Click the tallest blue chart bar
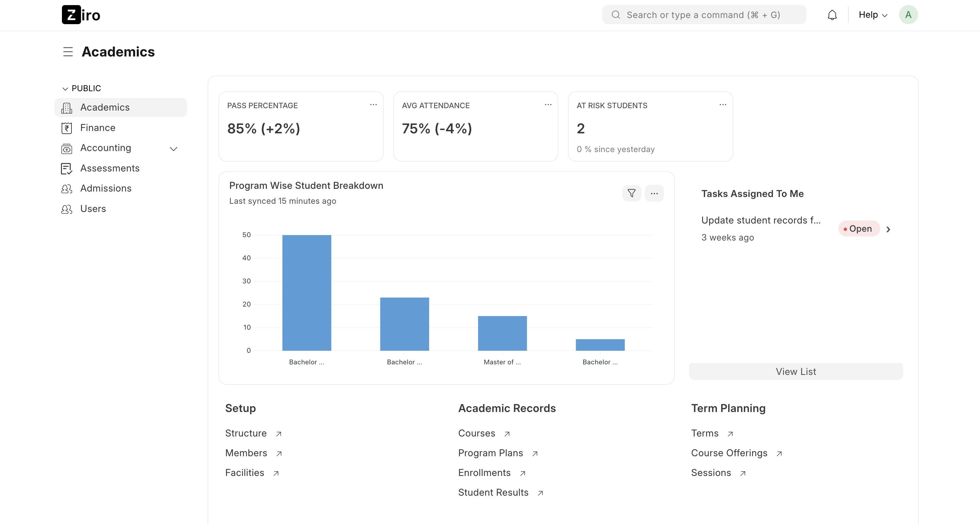Viewport: 980px width, 528px height. pyautogui.click(x=307, y=293)
